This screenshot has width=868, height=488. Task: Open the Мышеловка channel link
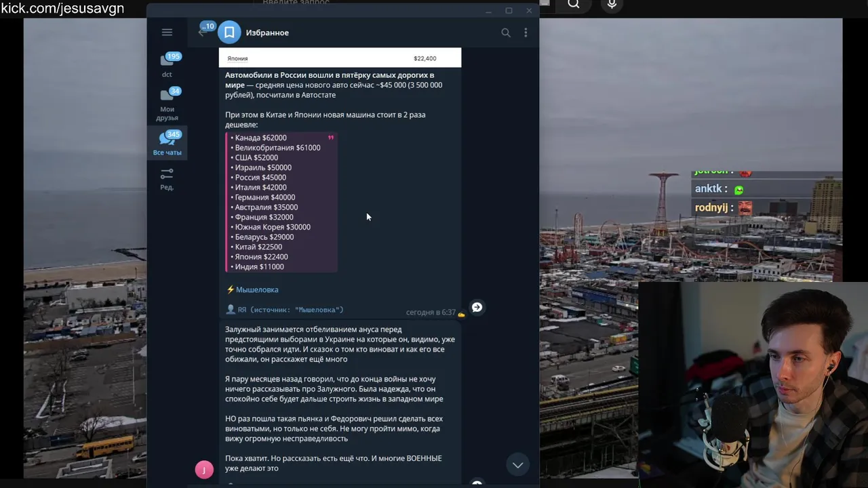257,289
